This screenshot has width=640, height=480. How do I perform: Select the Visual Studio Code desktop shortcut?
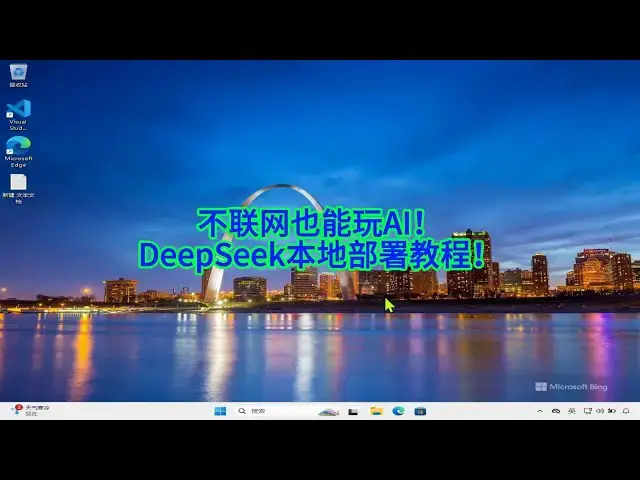click(x=18, y=115)
